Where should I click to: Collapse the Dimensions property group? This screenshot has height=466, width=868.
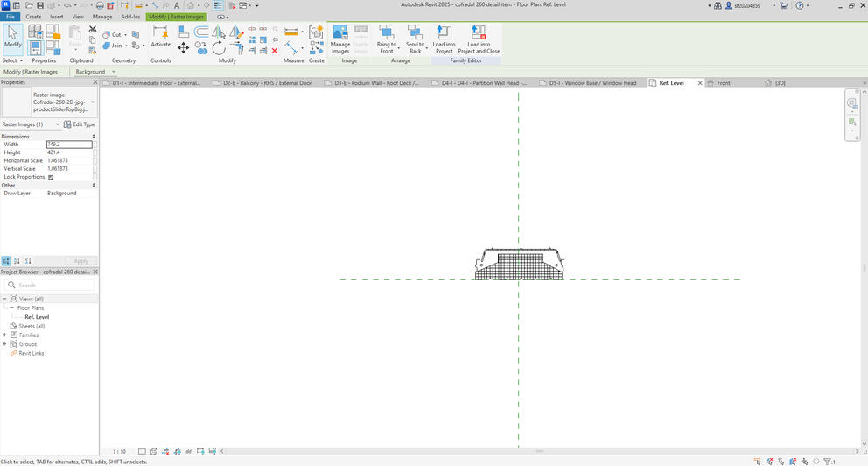point(94,137)
